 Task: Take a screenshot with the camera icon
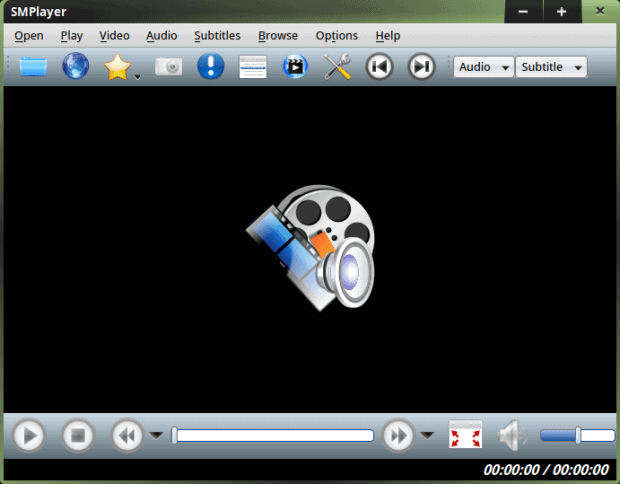pyautogui.click(x=168, y=66)
